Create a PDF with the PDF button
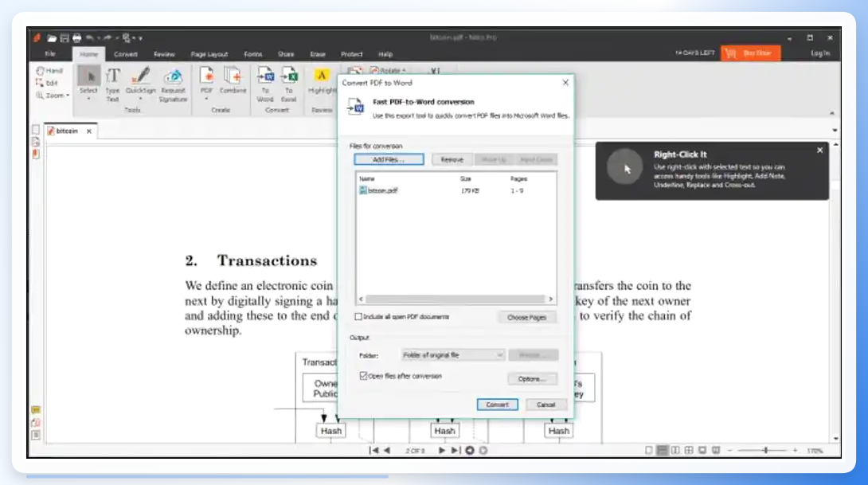 click(x=207, y=84)
